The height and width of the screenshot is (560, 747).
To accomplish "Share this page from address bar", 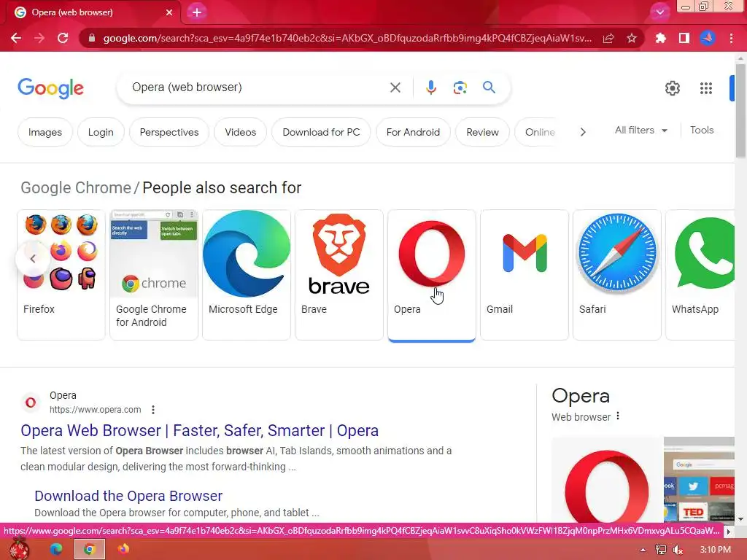I will tap(608, 38).
